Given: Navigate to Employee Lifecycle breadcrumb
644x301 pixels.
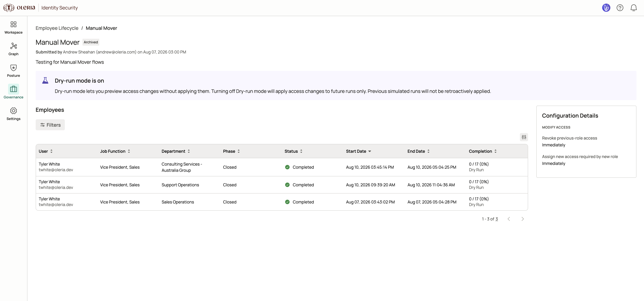Looking at the screenshot, I should point(57,28).
